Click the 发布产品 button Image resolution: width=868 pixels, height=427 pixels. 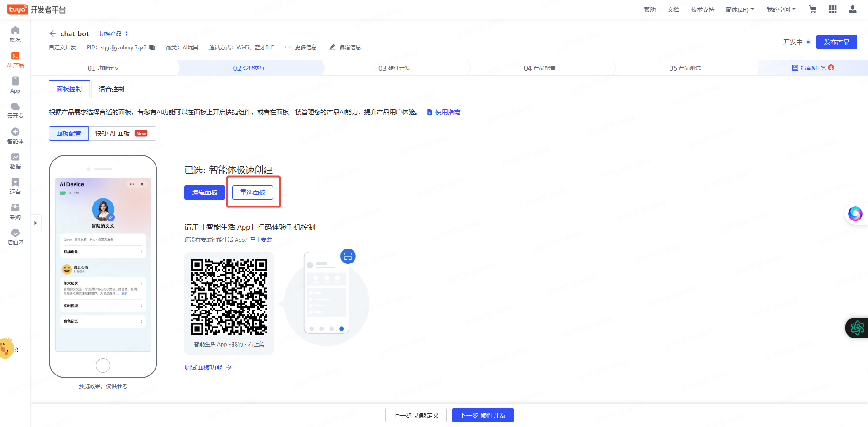(836, 42)
